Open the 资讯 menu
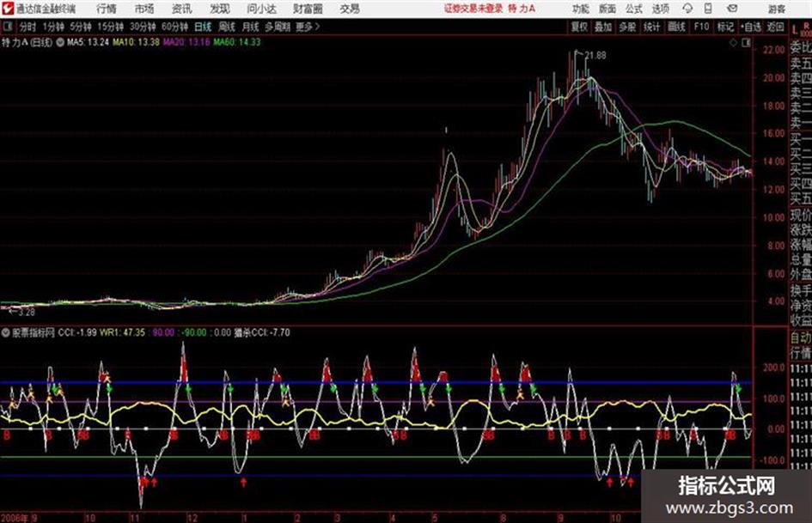The height and width of the screenshot is (523, 812). 181,9
